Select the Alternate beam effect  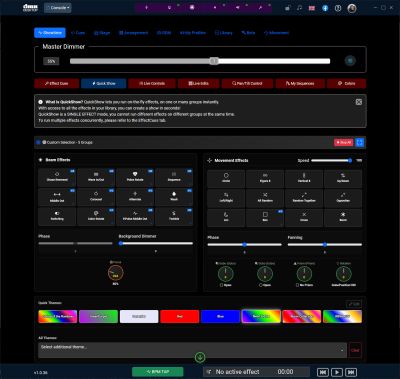(135, 197)
